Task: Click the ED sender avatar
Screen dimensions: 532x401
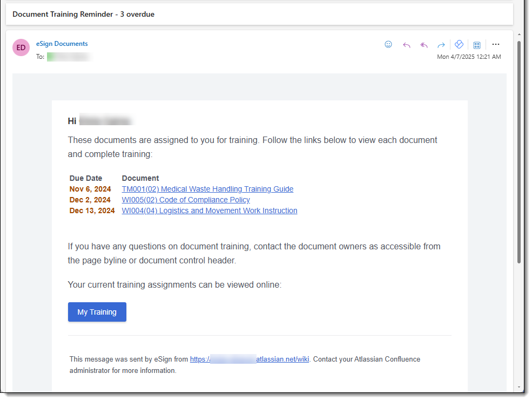Action: [x=21, y=47]
